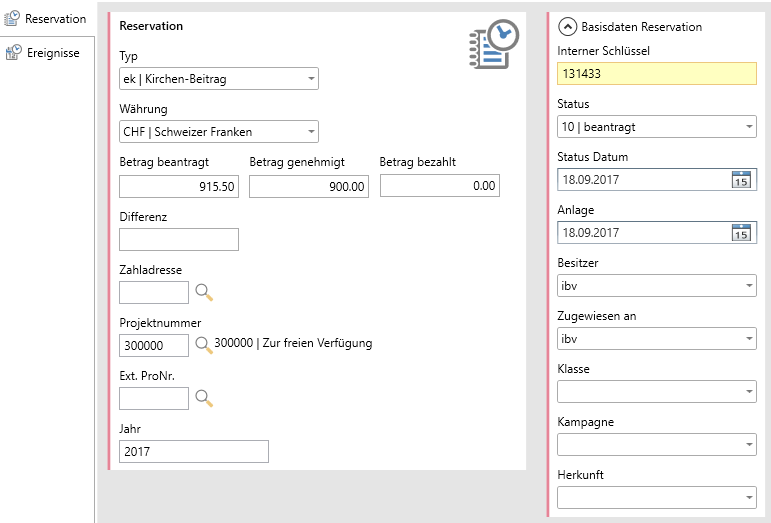The width and height of the screenshot is (771, 523).
Task: Open the Status dropdown
Action: click(x=749, y=127)
